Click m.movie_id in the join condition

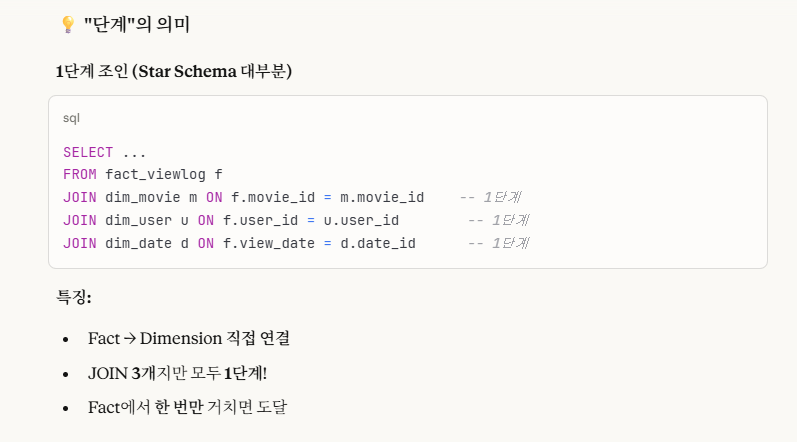point(382,197)
